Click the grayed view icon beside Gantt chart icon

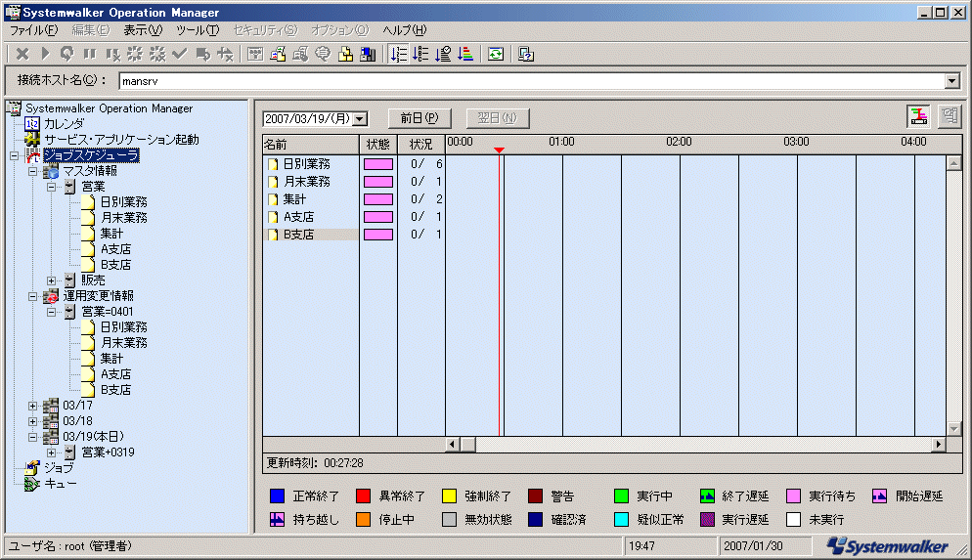click(x=950, y=116)
